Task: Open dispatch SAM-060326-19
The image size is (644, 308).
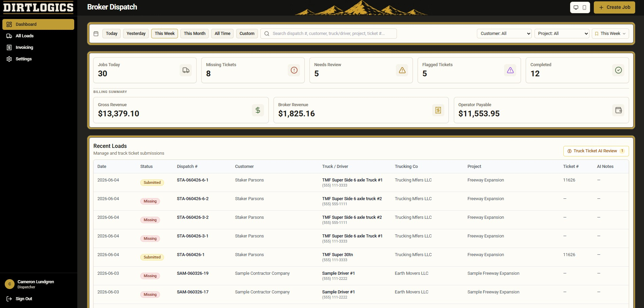Action: pos(193,273)
